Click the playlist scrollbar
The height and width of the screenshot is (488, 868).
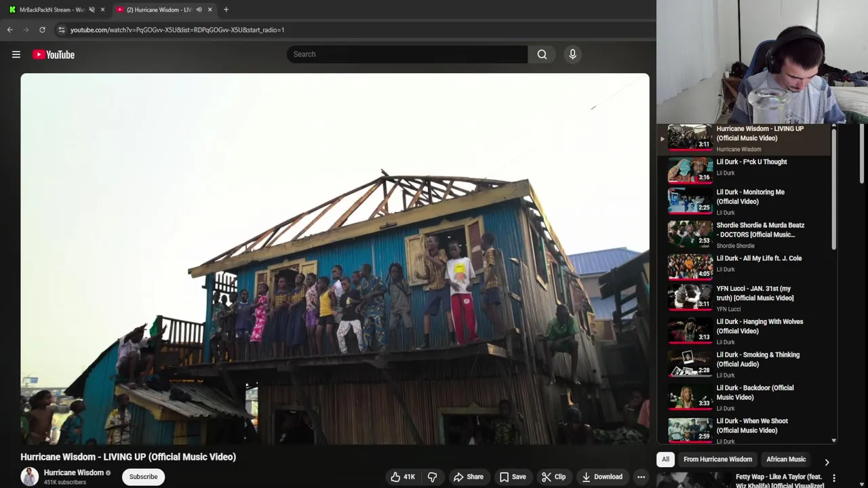pyautogui.click(x=834, y=190)
